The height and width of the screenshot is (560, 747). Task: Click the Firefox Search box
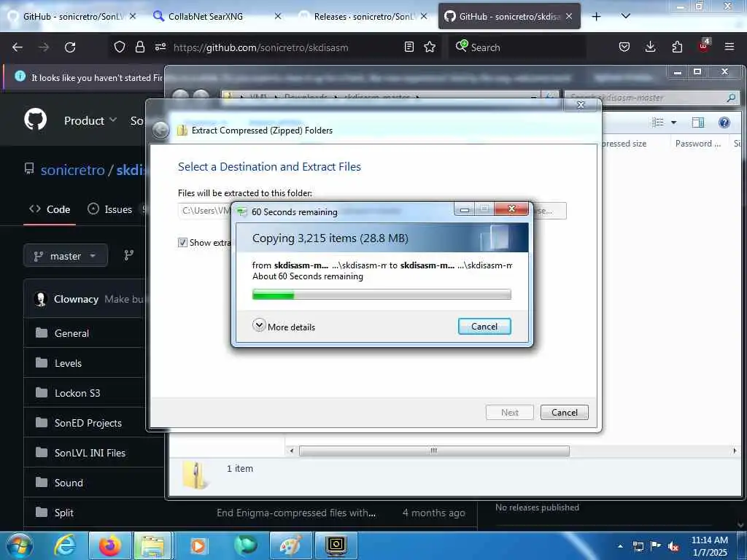[517, 47]
